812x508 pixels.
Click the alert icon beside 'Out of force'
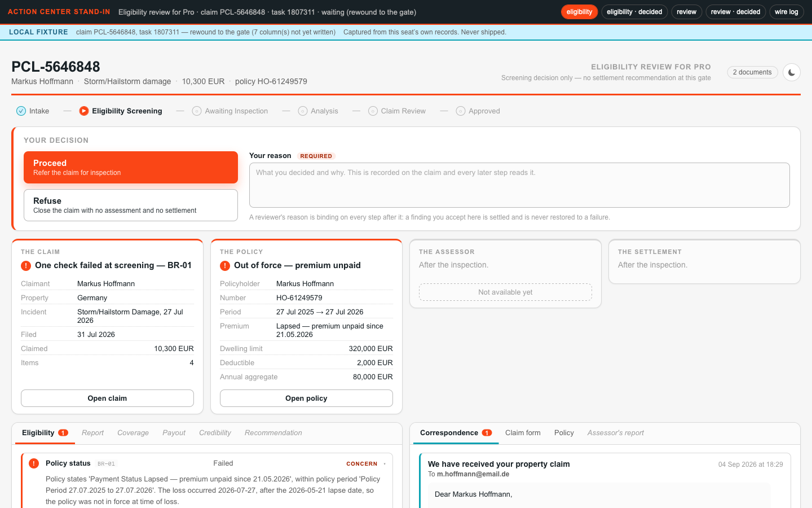pyautogui.click(x=225, y=266)
